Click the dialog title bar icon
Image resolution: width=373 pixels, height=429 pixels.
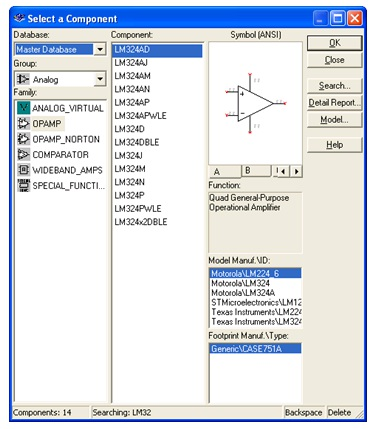tap(19, 18)
